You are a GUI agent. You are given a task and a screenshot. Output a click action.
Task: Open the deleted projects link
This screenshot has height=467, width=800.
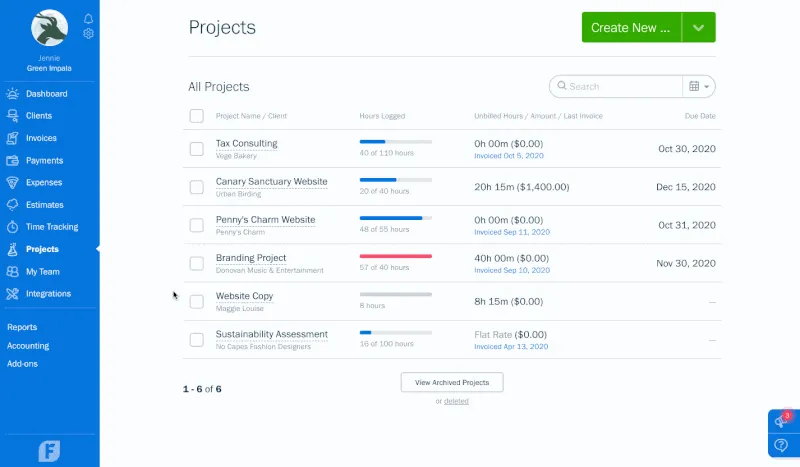pos(456,401)
